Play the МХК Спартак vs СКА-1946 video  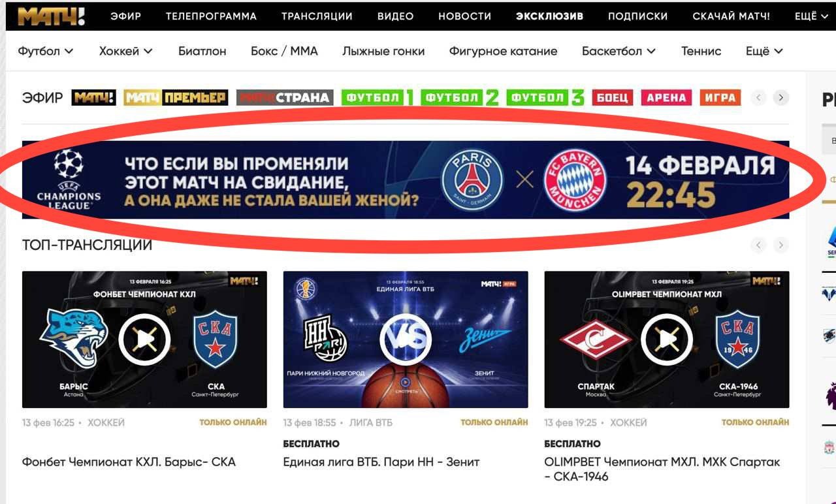pos(666,339)
